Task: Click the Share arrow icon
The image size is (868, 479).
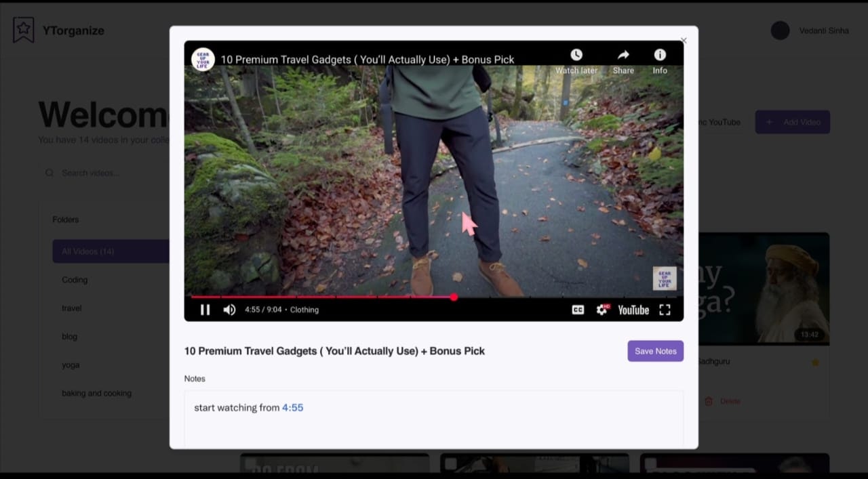Action: 623,55
